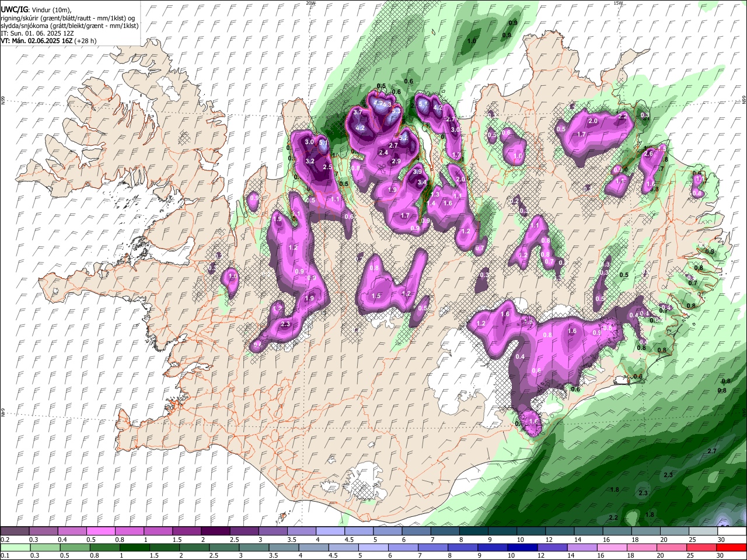
Task: Click the 'slydda/snjókoma' legend description line
Action: (69, 26)
